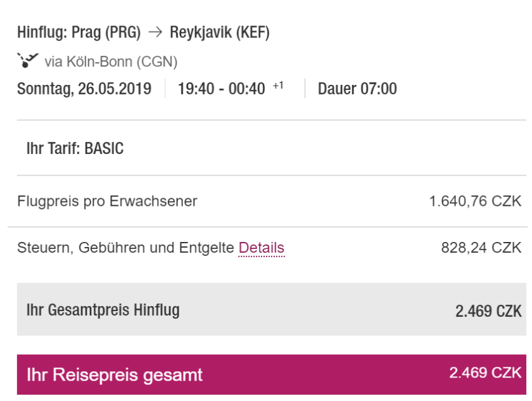
Task: Click the via Köln-Bonn (CGN) stopover text
Action: tap(111, 61)
